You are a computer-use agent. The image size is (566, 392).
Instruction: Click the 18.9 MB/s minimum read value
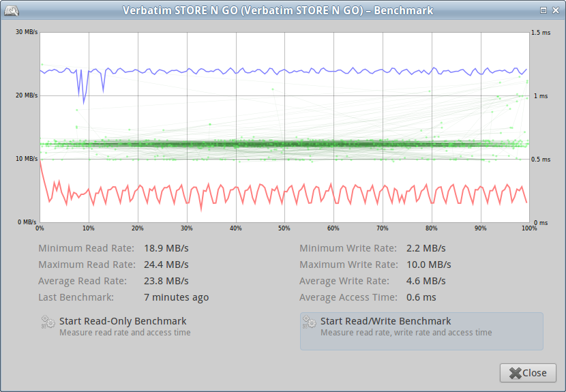pyautogui.click(x=166, y=248)
